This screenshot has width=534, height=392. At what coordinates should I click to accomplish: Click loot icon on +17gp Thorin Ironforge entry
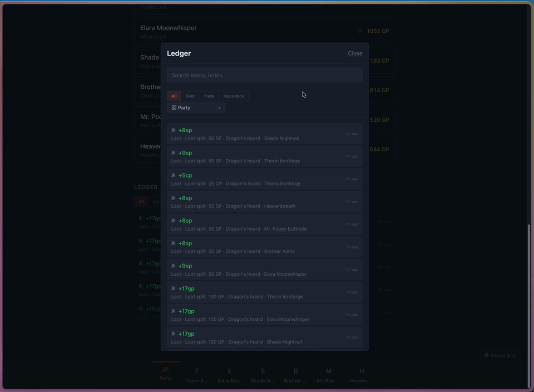coord(174,289)
